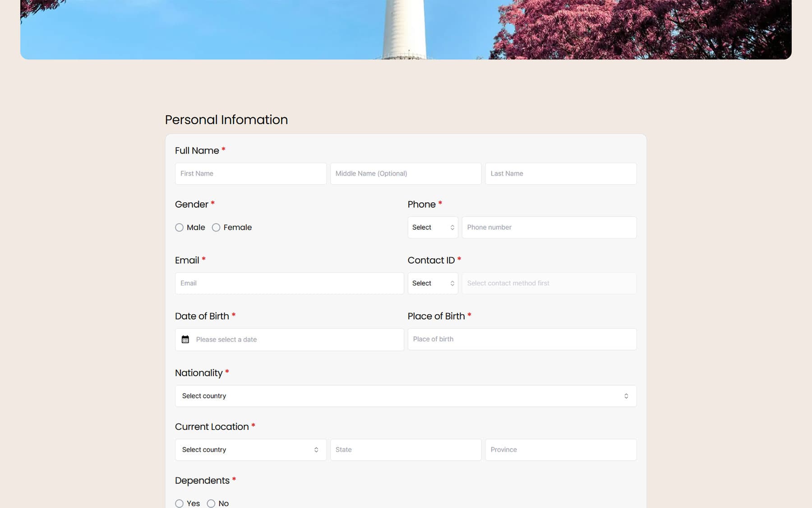Screen dimensions: 812x508
Task: Click the Contact ID text field
Action: click(x=549, y=284)
